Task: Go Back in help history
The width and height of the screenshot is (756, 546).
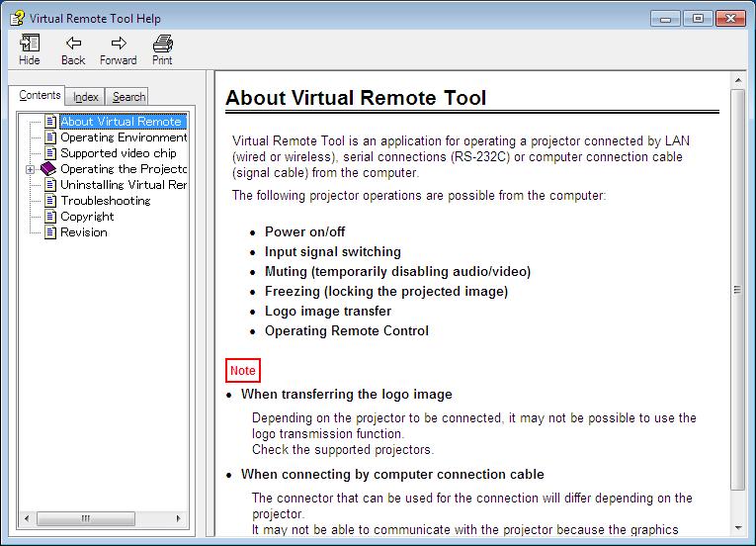Action: tap(73, 49)
